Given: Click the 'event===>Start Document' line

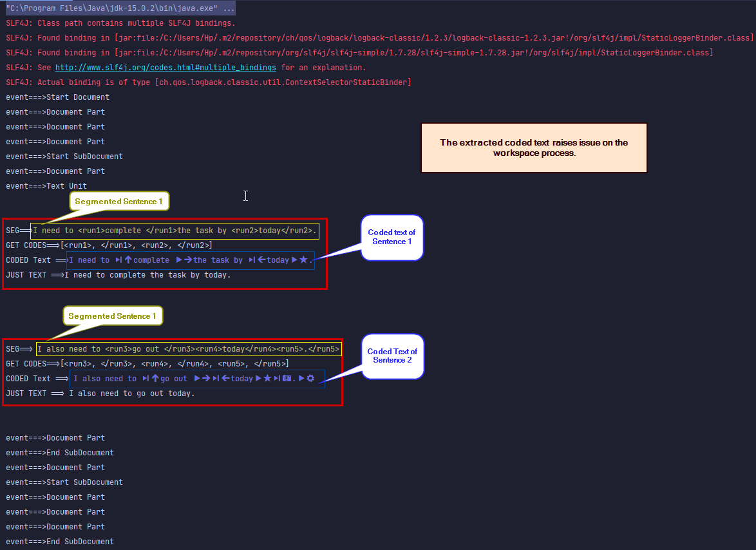Looking at the screenshot, I should (57, 97).
